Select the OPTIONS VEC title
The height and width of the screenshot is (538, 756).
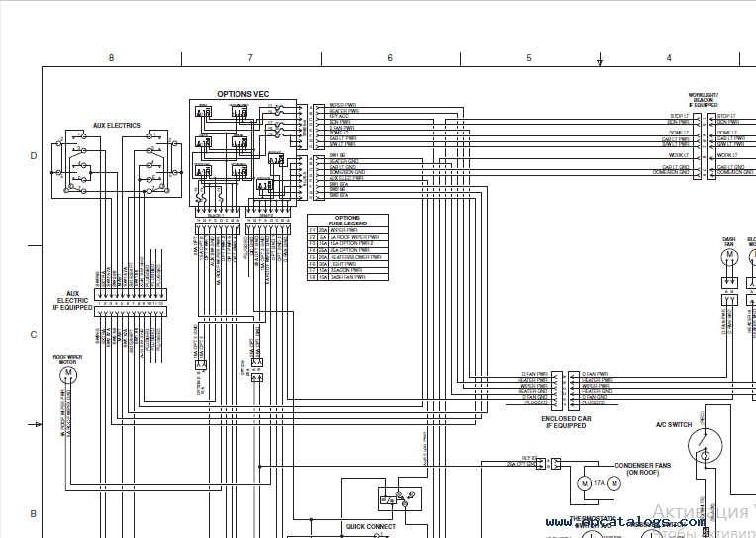click(243, 94)
